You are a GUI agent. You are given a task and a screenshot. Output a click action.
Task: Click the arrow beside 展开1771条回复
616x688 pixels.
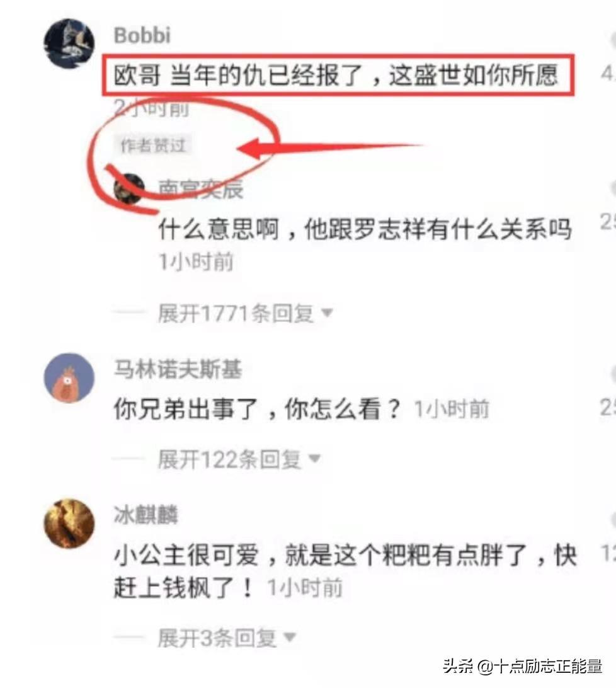[x=327, y=313]
